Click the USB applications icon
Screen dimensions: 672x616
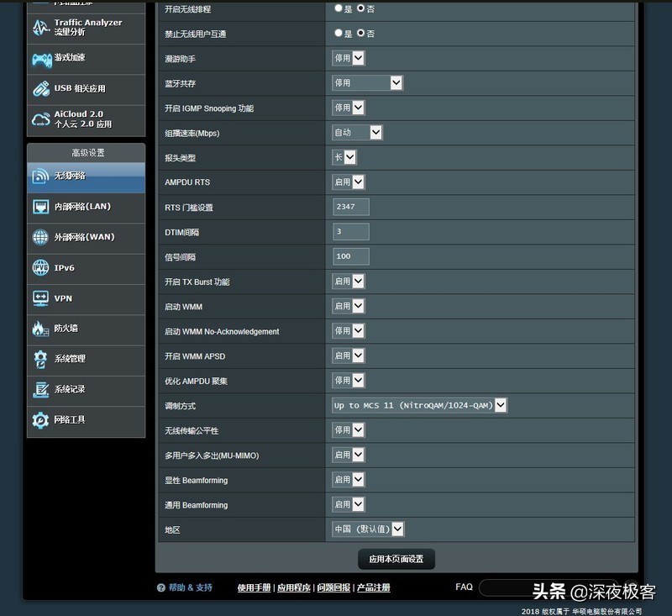click(x=41, y=88)
